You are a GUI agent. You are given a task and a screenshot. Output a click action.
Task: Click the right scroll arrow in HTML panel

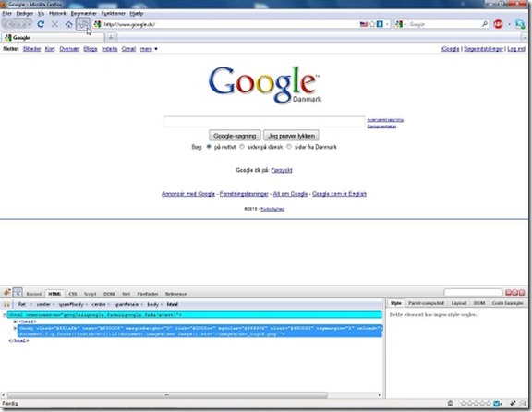point(380,395)
